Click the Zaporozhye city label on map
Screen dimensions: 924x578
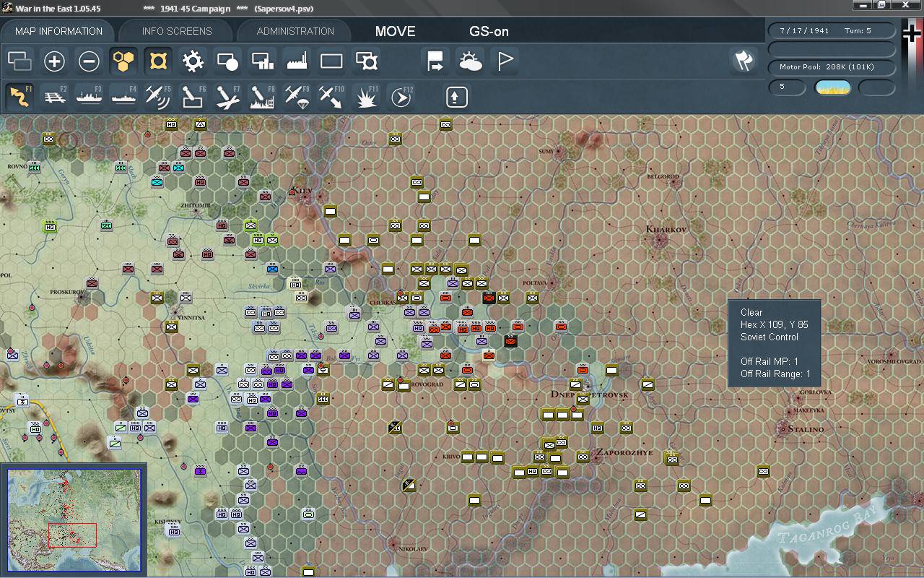pos(623,453)
